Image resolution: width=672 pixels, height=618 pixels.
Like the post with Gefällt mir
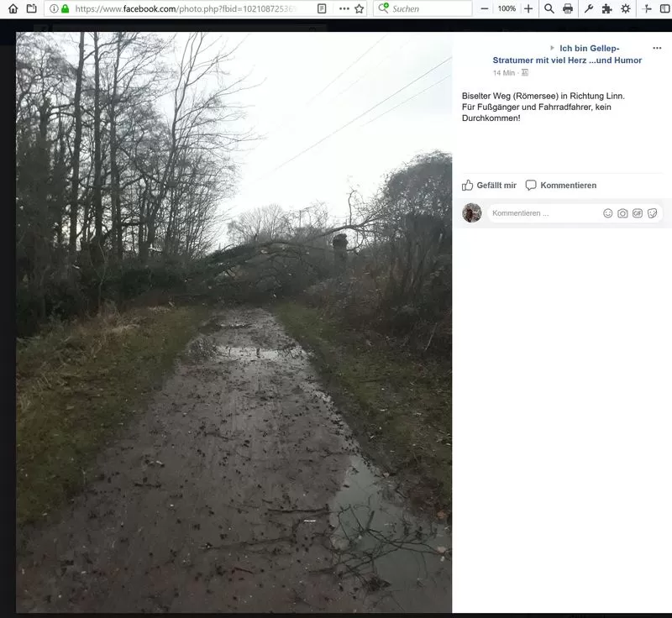(489, 186)
